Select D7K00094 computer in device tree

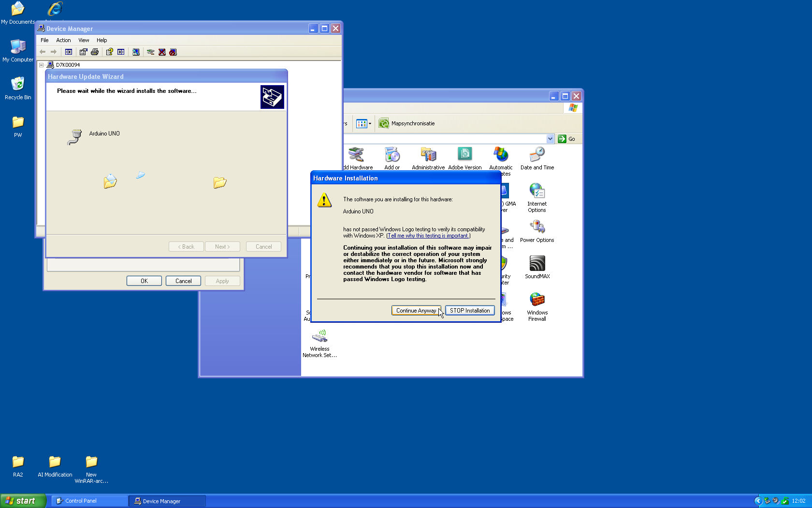tap(68, 65)
